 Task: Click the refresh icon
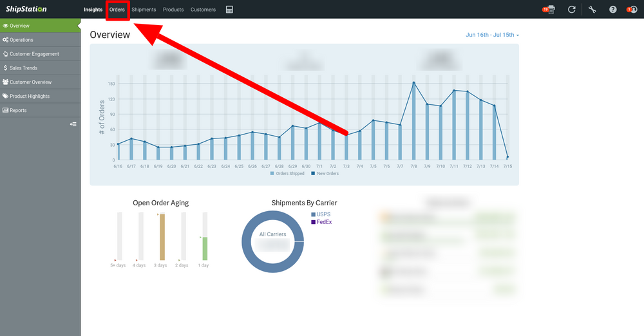[x=571, y=10]
